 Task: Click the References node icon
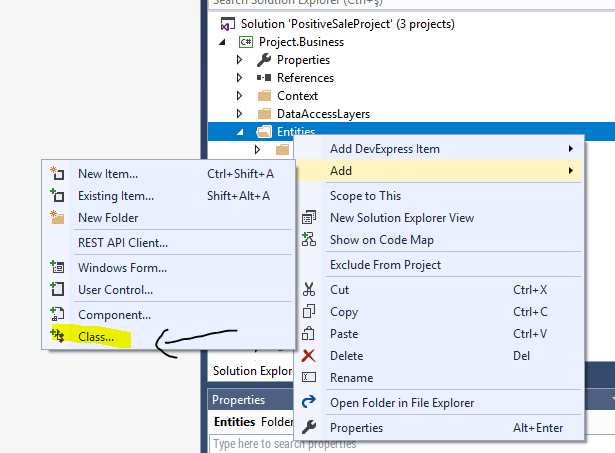(264, 78)
